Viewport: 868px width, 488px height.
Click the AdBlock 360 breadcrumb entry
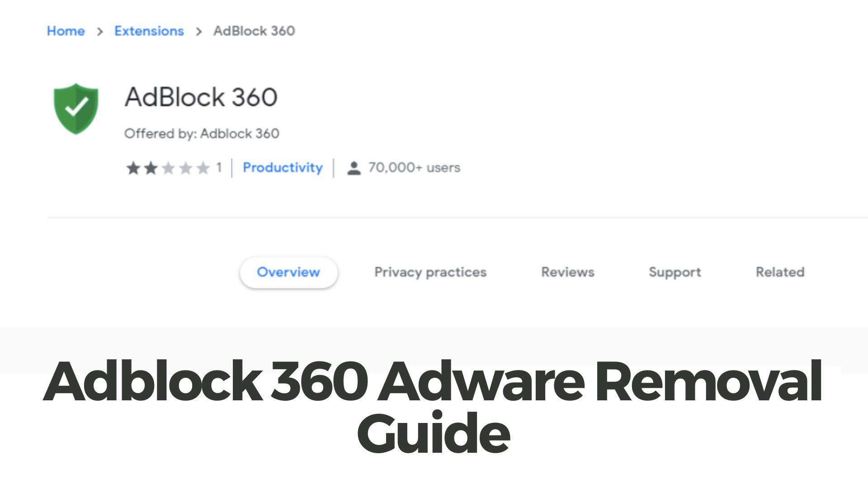point(254,31)
